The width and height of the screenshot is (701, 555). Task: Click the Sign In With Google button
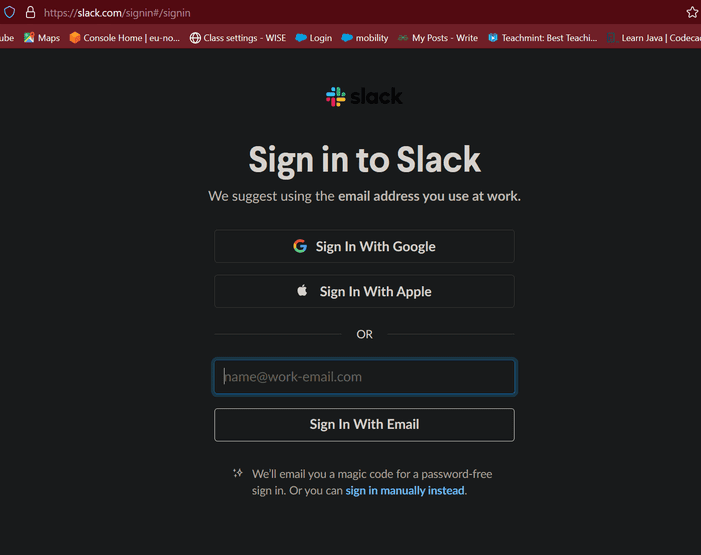(364, 246)
